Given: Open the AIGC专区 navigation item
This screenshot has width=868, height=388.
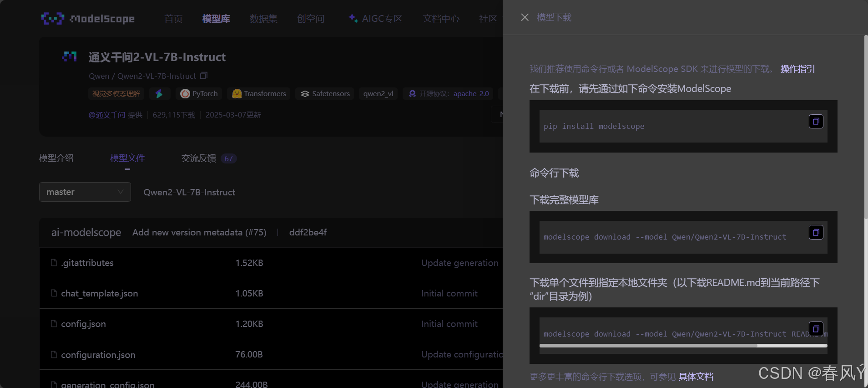Looking at the screenshot, I should tap(376, 19).
